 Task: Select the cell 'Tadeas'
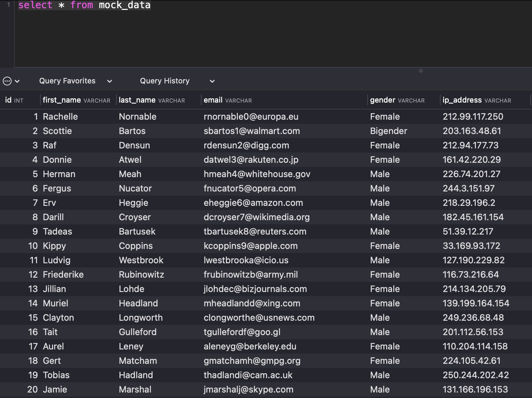coord(57,231)
